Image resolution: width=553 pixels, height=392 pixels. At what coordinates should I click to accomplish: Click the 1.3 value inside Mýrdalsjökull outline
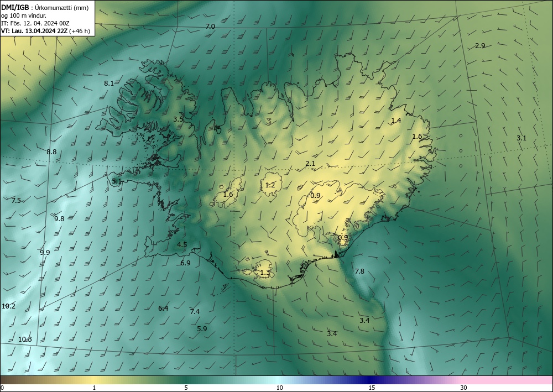[265, 273]
